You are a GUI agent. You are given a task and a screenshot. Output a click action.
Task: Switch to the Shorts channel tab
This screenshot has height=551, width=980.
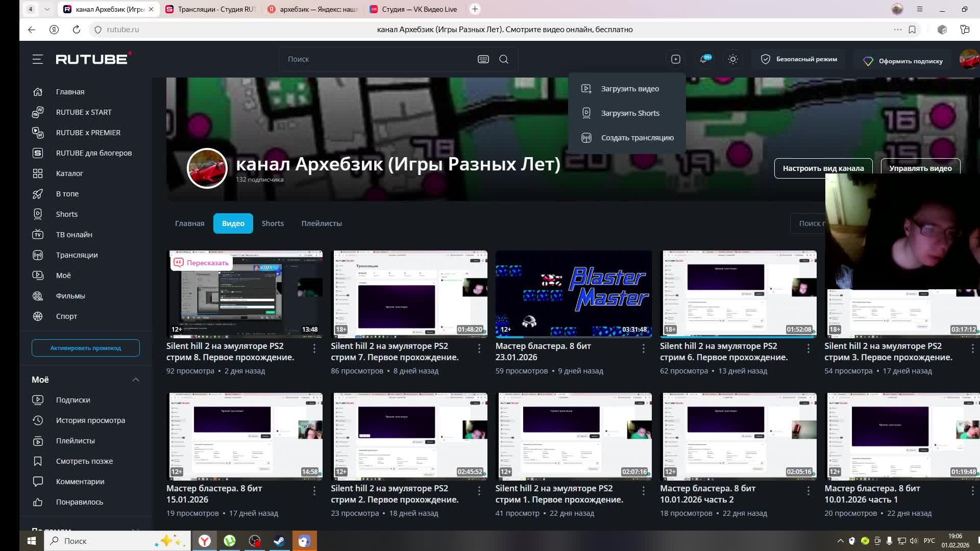(x=273, y=223)
